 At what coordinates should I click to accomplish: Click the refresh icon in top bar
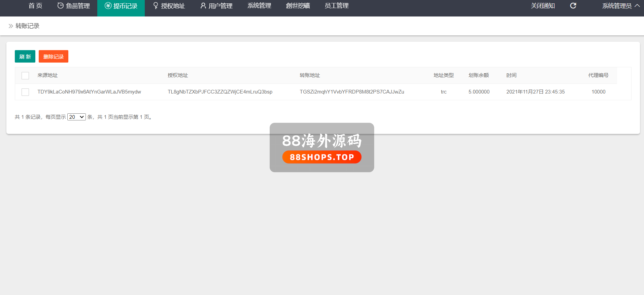click(x=573, y=6)
